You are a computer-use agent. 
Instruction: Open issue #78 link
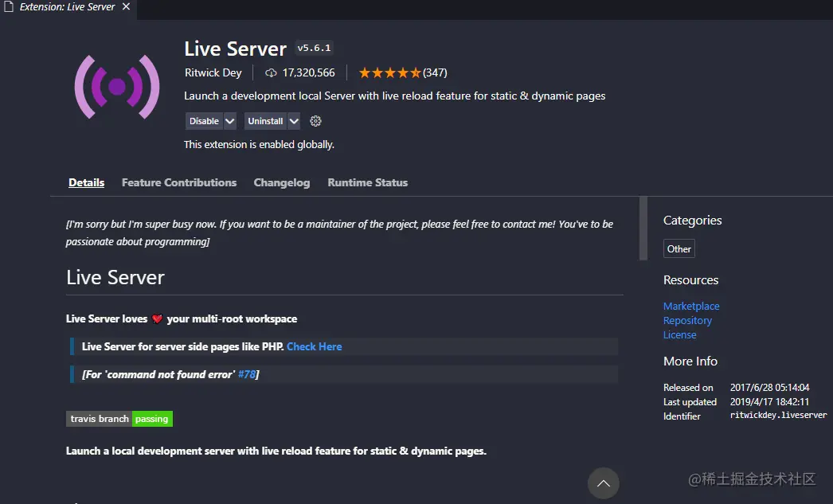click(247, 374)
